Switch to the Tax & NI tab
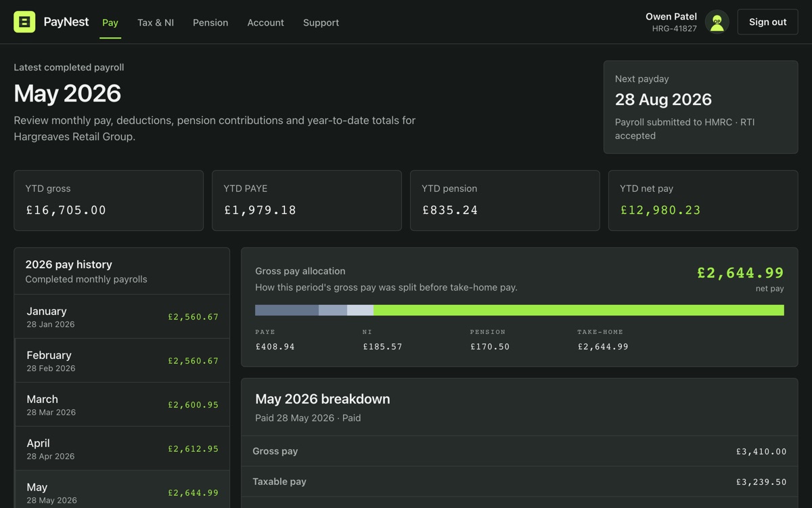The width and height of the screenshot is (812, 508). coord(156,22)
